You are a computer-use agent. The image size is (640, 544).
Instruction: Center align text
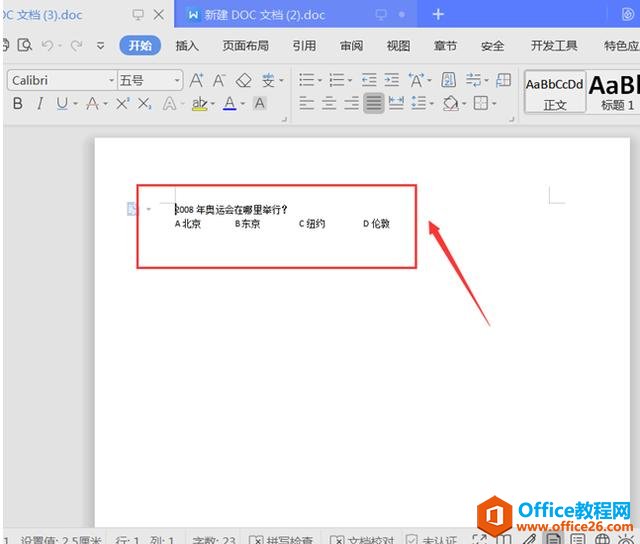[329, 103]
